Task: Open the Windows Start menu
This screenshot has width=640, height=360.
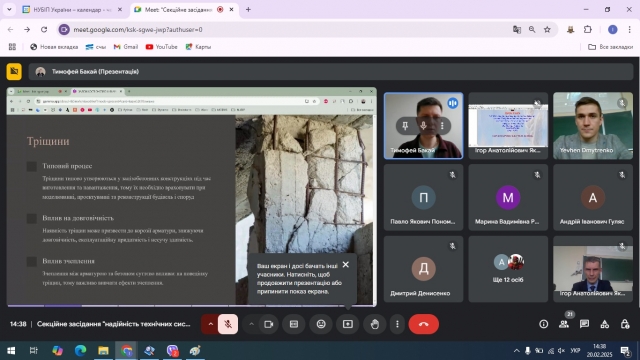Action: (x=11, y=351)
